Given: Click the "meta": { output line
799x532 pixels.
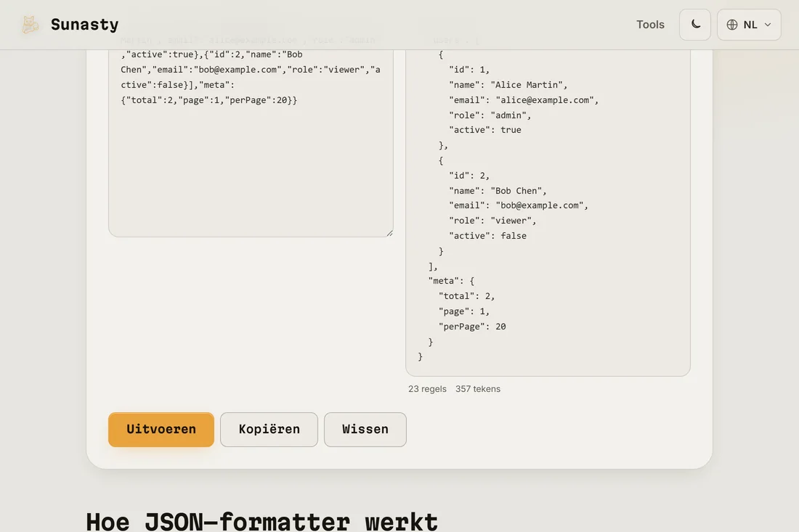Looking at the screenshot, I should pos(452,280).
